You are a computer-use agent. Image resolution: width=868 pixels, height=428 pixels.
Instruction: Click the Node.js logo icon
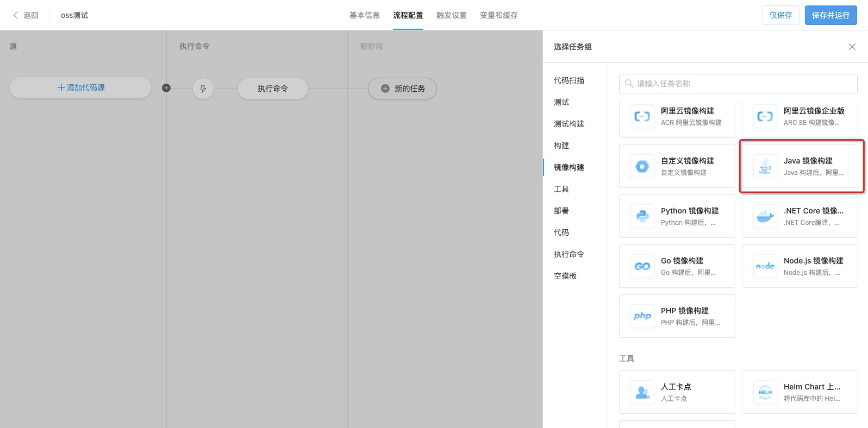[765, 266]
